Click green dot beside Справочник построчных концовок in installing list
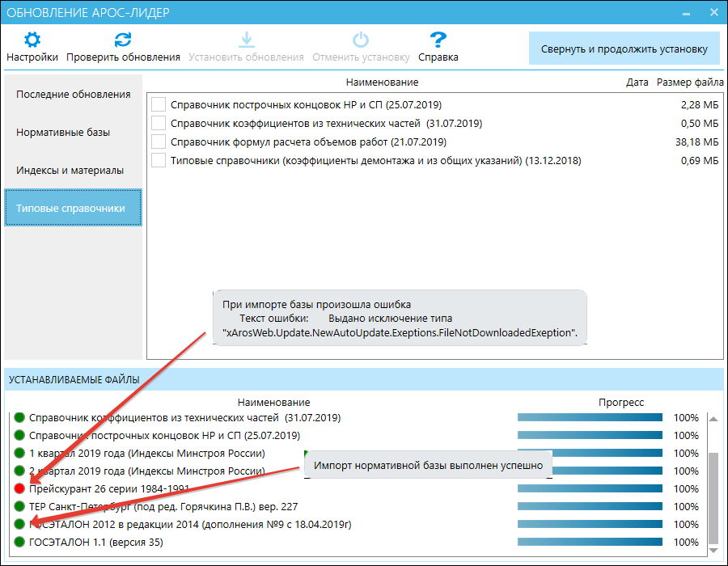Screen dimensions: 728x566 coord(19,435)
